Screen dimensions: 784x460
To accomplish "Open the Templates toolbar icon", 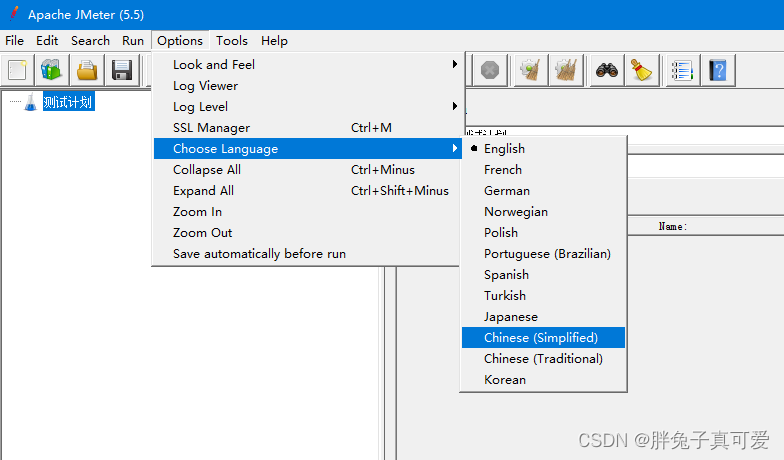I will pos(52,70).
